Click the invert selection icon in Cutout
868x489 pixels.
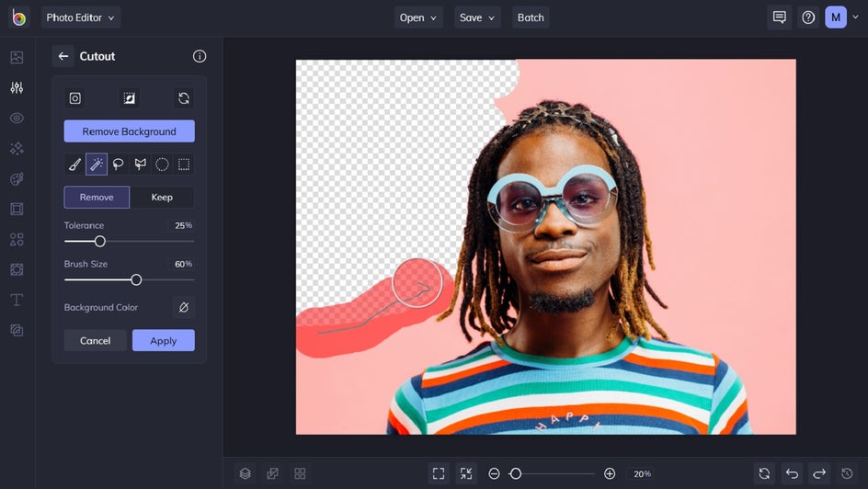point(129,98)
